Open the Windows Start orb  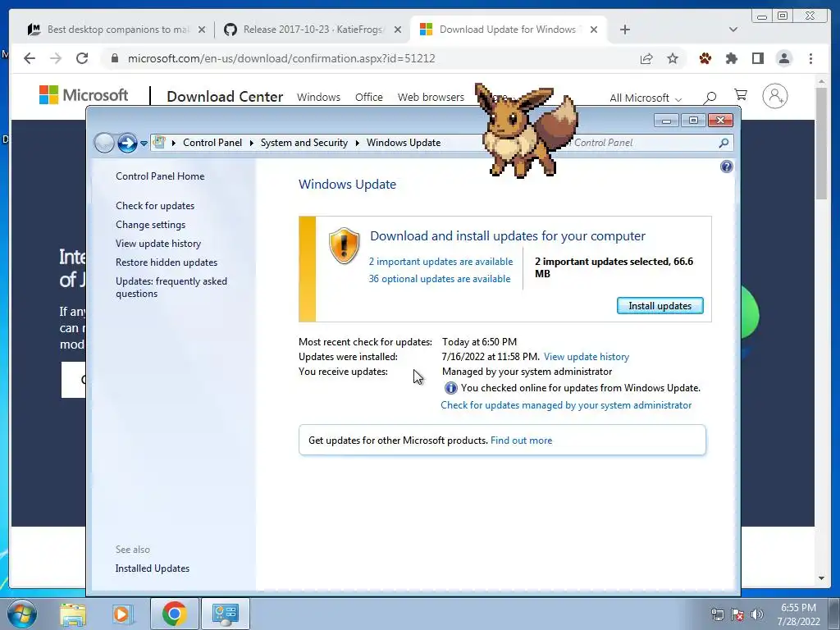(x=21, y=614)
